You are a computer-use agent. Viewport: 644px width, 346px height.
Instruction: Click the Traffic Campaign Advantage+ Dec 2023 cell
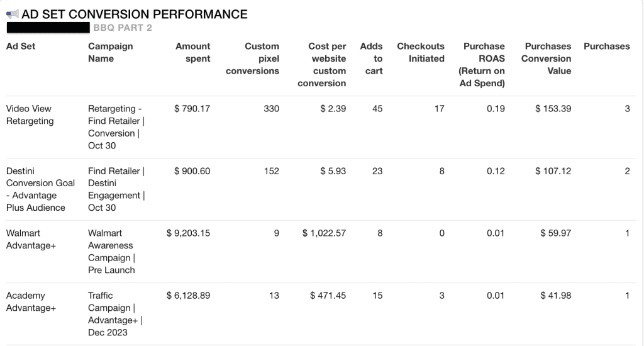pos(114,314)
